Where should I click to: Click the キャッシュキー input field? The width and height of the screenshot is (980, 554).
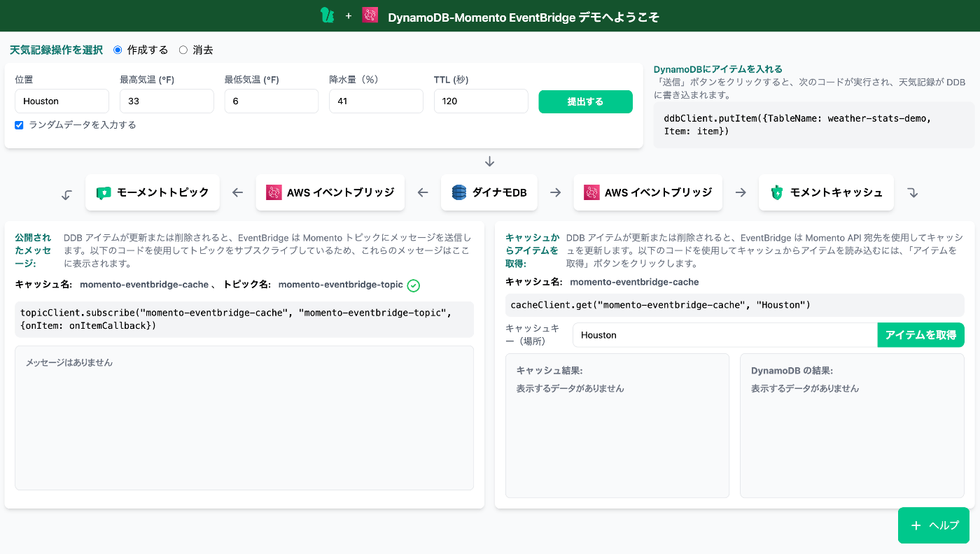724,335
